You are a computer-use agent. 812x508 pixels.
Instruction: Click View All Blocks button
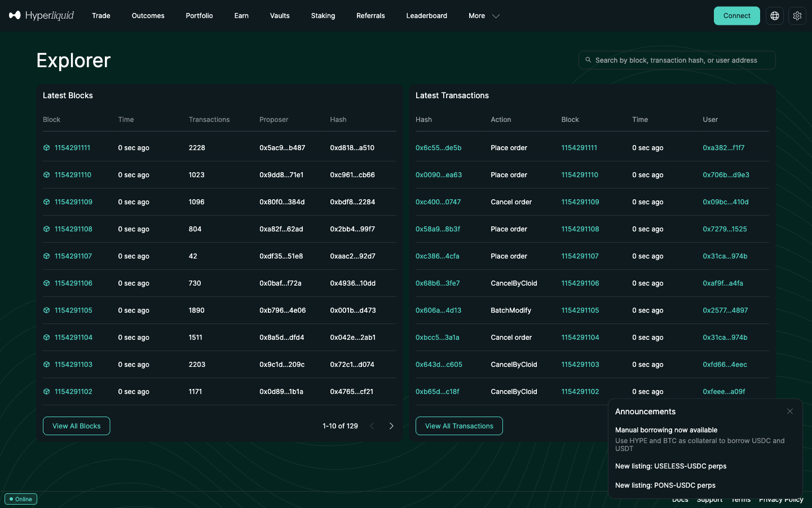coord(77,426)
